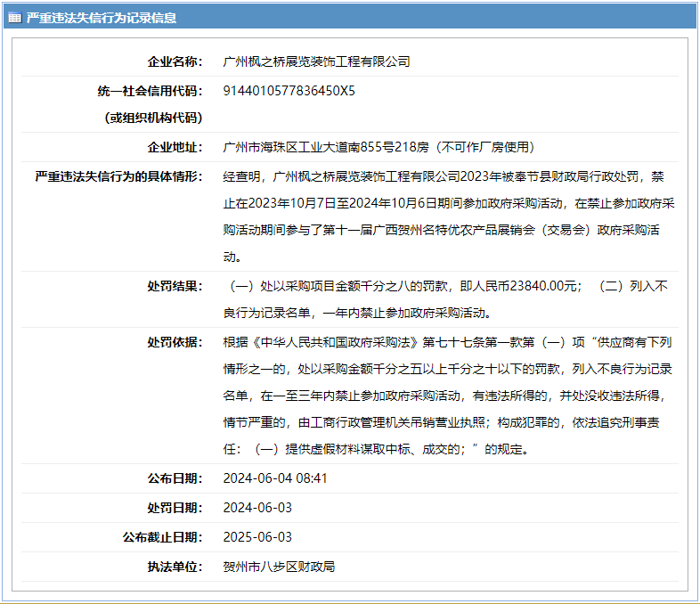
Task: Click the label 处罚依据
Action: pos(175,342)
